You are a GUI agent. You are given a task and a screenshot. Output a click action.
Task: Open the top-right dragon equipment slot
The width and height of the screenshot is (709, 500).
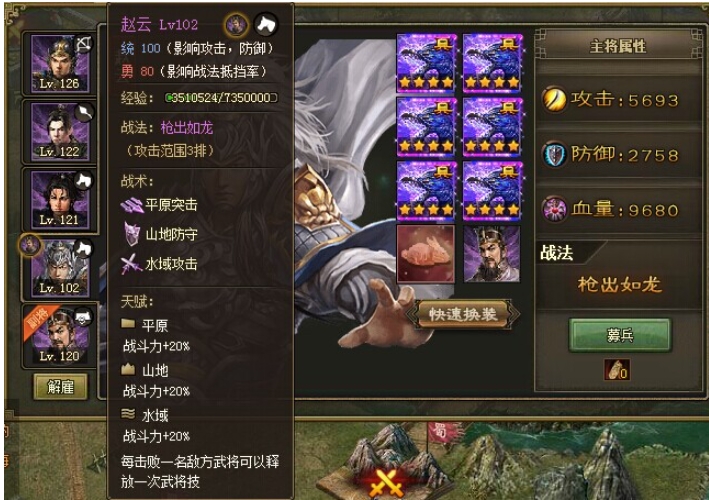[492, 63]
